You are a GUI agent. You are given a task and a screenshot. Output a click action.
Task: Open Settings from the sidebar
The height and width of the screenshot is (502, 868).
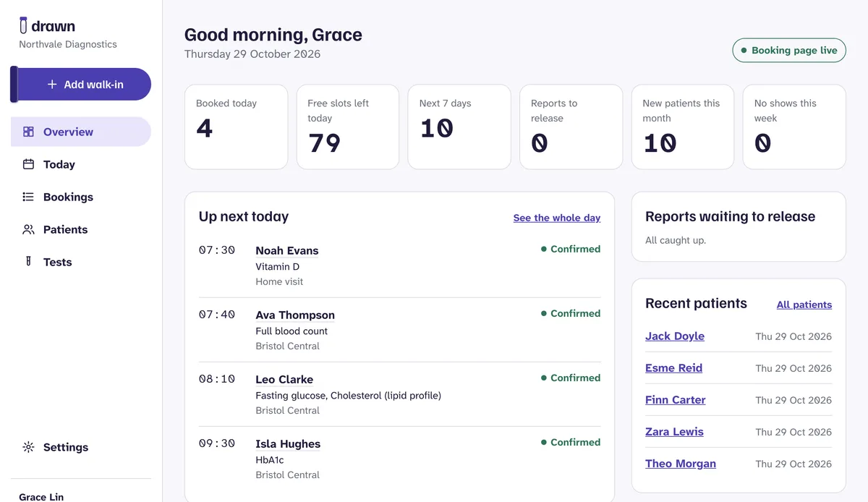(x=81, y=447)
